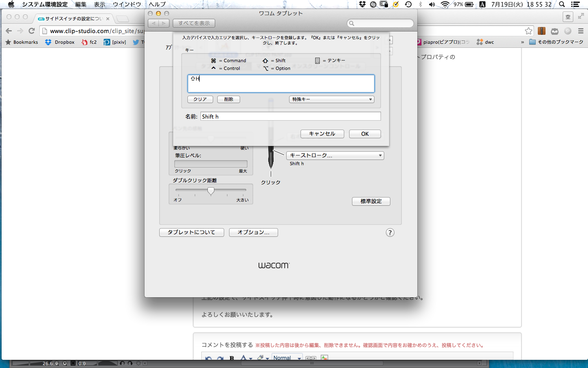Reload the page in Chrome

(x=31, y=31)
